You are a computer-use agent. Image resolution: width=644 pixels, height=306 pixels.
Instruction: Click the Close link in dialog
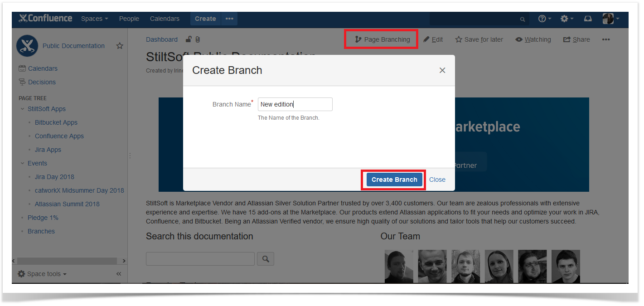click(437, 180)
